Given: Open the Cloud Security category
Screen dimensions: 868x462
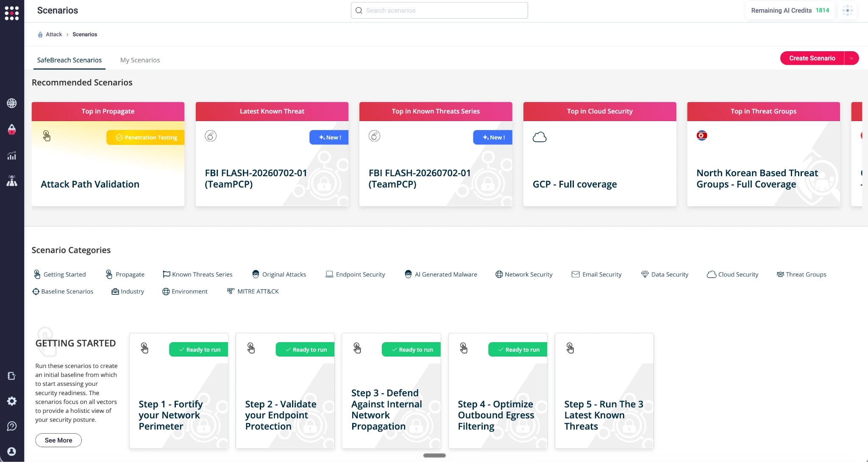Looking at the screenshot, I should point(733,274).
